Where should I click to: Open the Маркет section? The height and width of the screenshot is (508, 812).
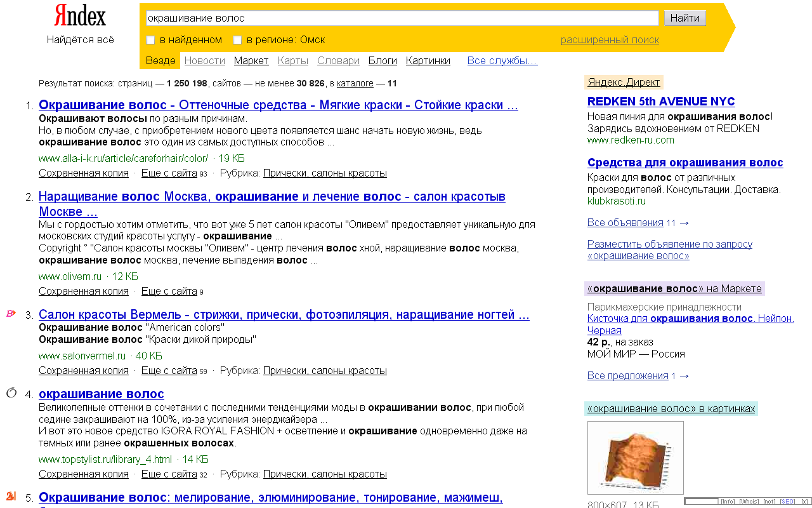pos(251,60)
